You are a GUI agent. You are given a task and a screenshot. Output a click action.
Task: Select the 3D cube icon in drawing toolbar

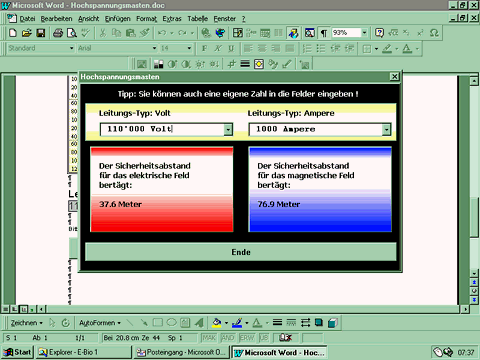(x=333, y=323)
